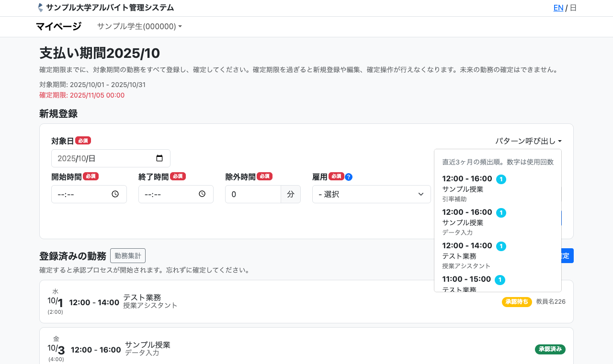Select 12:00 - 16:00 データ入力 pattern
This screenshot has height=364, width=613.
(x=479, y=222)
